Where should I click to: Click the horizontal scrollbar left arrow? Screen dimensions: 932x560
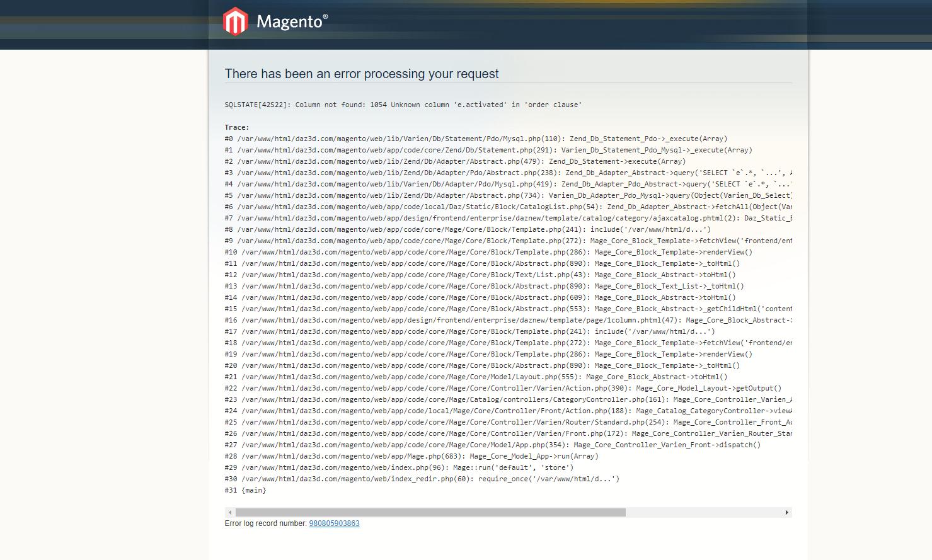230,513
